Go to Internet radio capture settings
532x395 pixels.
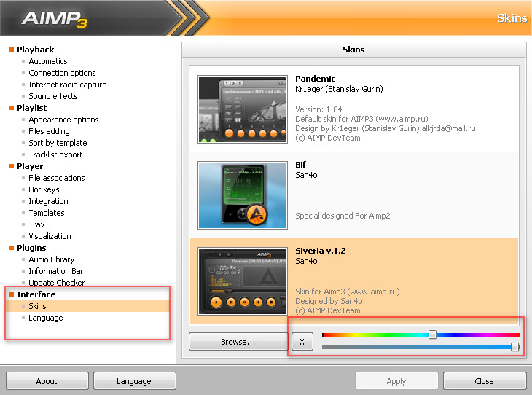[68, 85]
